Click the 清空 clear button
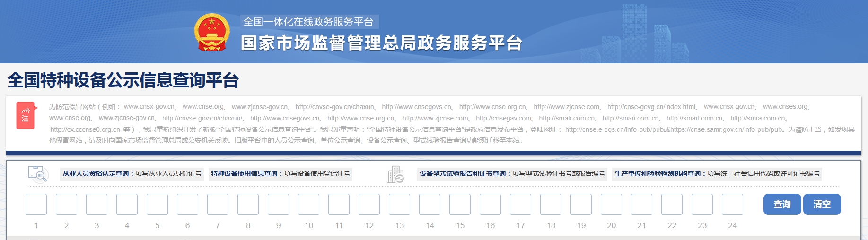This screenshot has height=240, width=868. (x=822, y=204)
